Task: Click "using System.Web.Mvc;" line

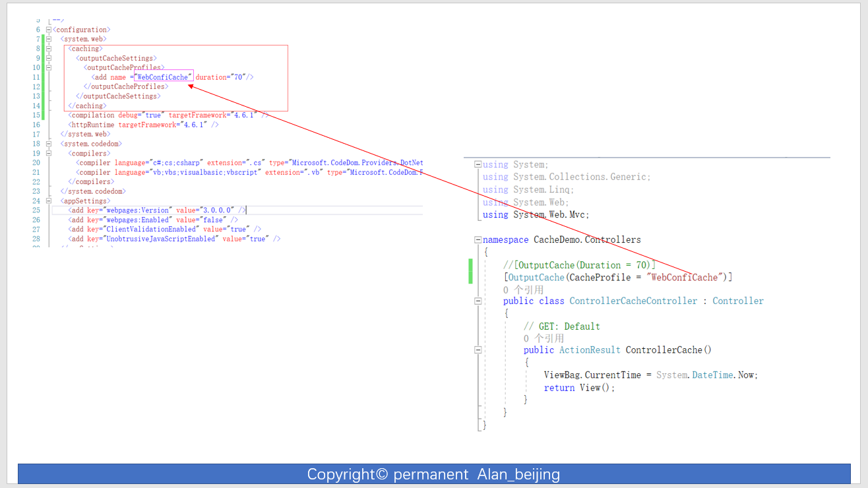Action: pyautogui.click(x=536, y=214)
